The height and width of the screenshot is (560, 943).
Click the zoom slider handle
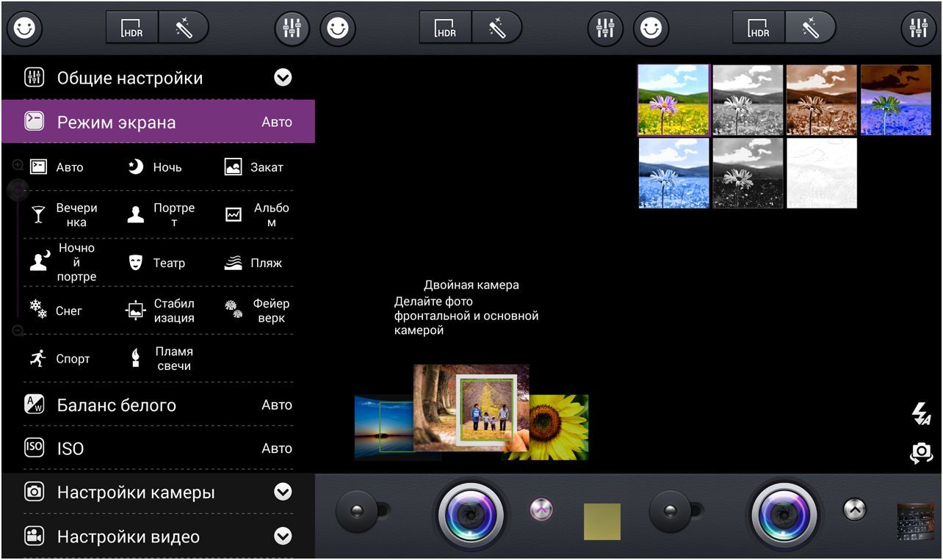18,192
